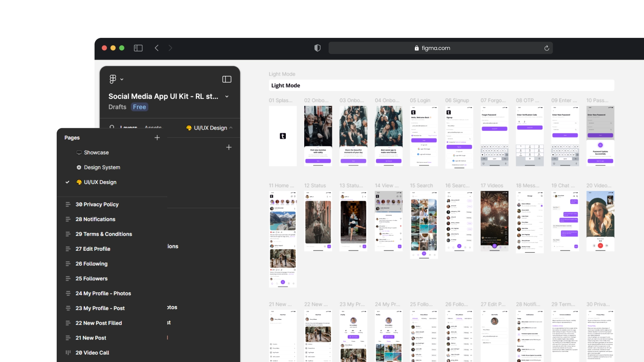Image resolution: width=644 pixels, height=362 pixels.
Task: Click the 03 Onbo... frame label
Action: 352,101
